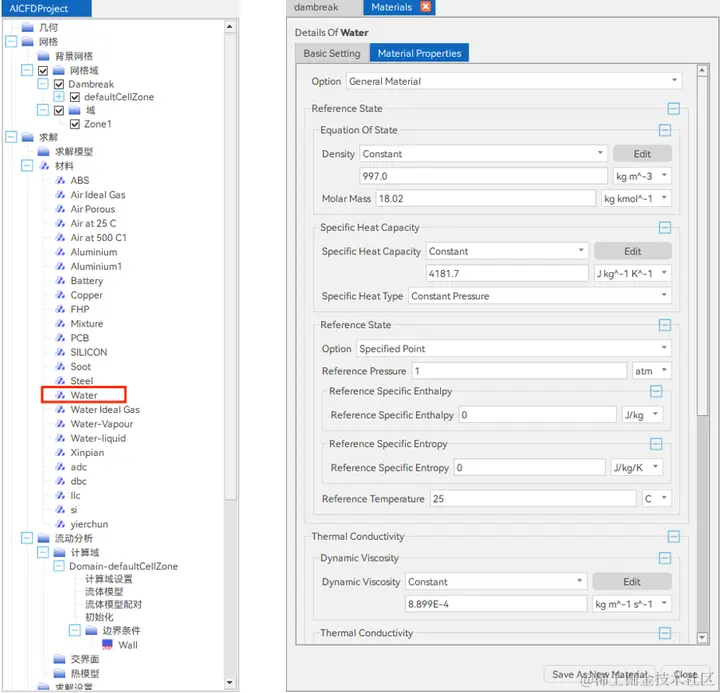Click the properties panel vertical scrollbar
The width and height of the screenshot is (720, 693).
tap(702, 246)
